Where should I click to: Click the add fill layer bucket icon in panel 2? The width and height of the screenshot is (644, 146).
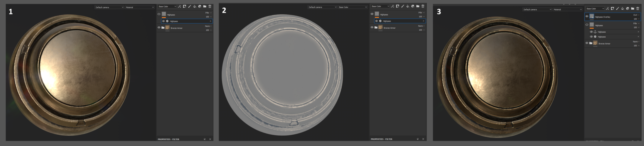tap(408, 6)
